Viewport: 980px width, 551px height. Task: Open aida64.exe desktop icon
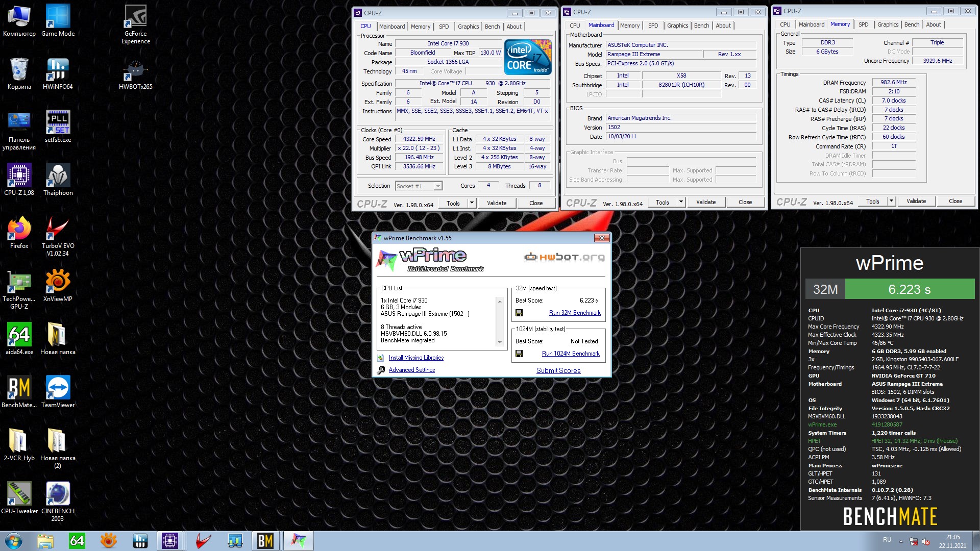coord(19,339)
